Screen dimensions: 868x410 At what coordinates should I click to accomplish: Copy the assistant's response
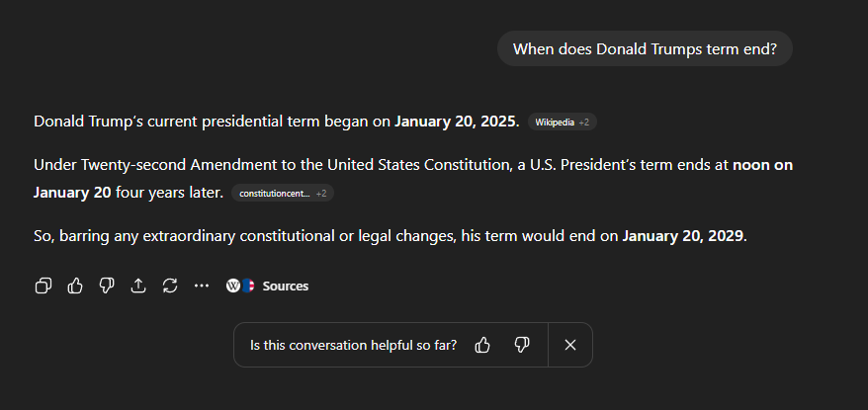click(x=43, y=286)
